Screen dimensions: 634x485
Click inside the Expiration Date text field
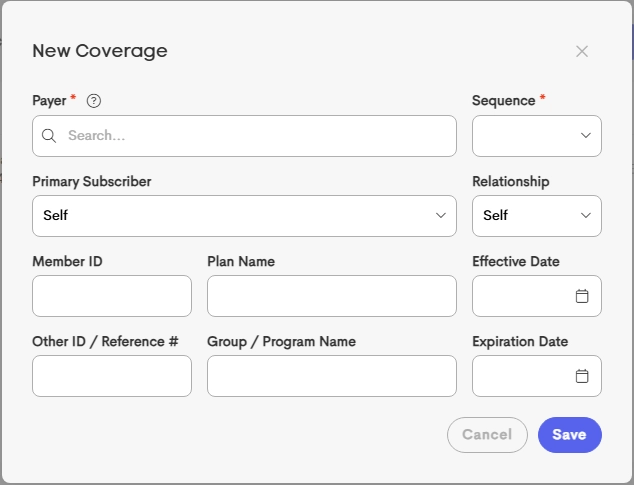coord(522,376)
